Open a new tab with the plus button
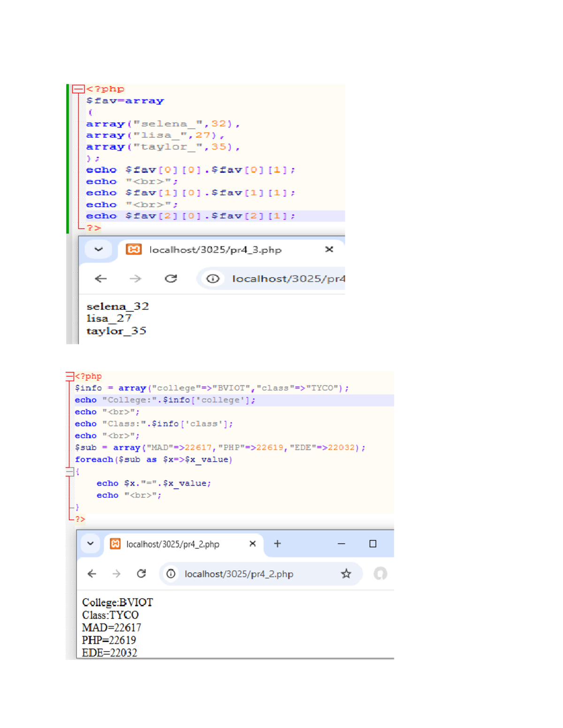Screen dimensions: 563x728 (x=277, y=544)
